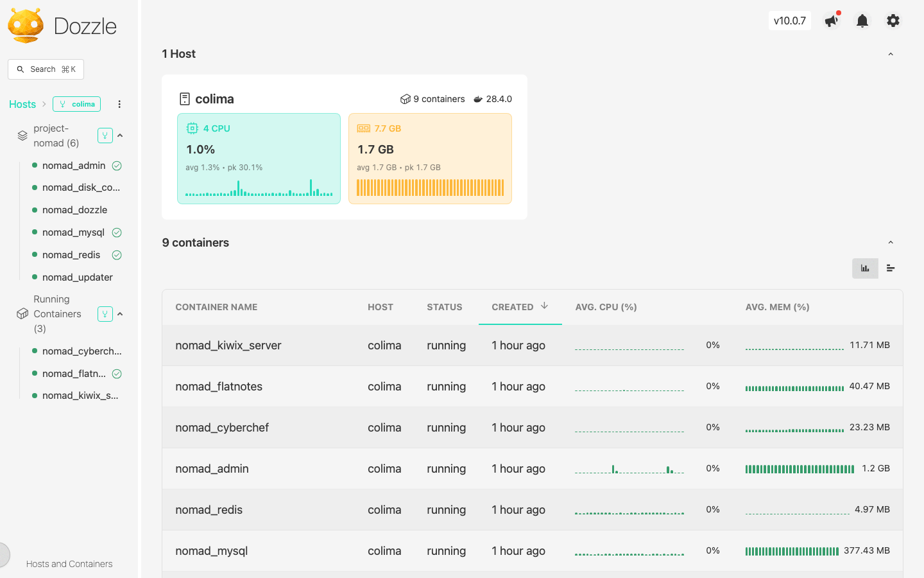Click the Hosts breadcrumb link
The height and width of the screenshot is (578, 924).
tap(22, 104)
